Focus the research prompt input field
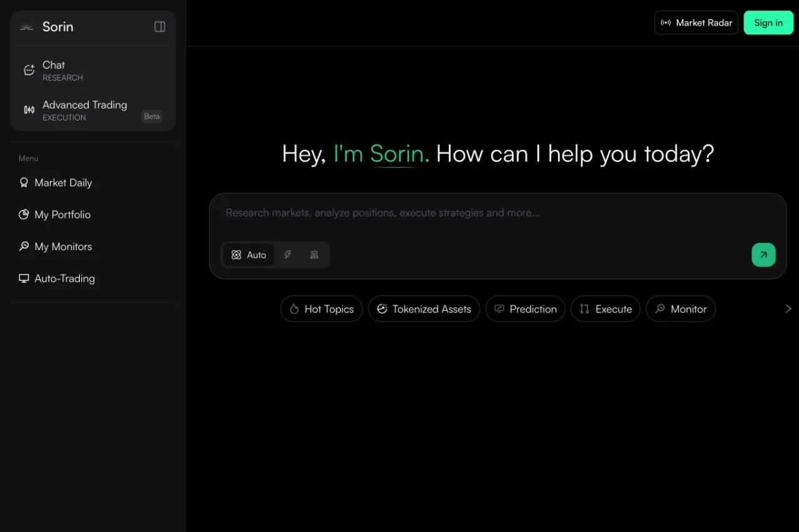The width and height of the screenshot is (799, 532). click(498, 213)
